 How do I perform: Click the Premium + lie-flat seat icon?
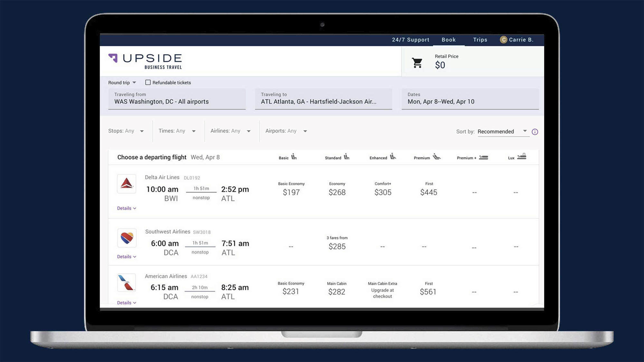[x=483, y=157]
